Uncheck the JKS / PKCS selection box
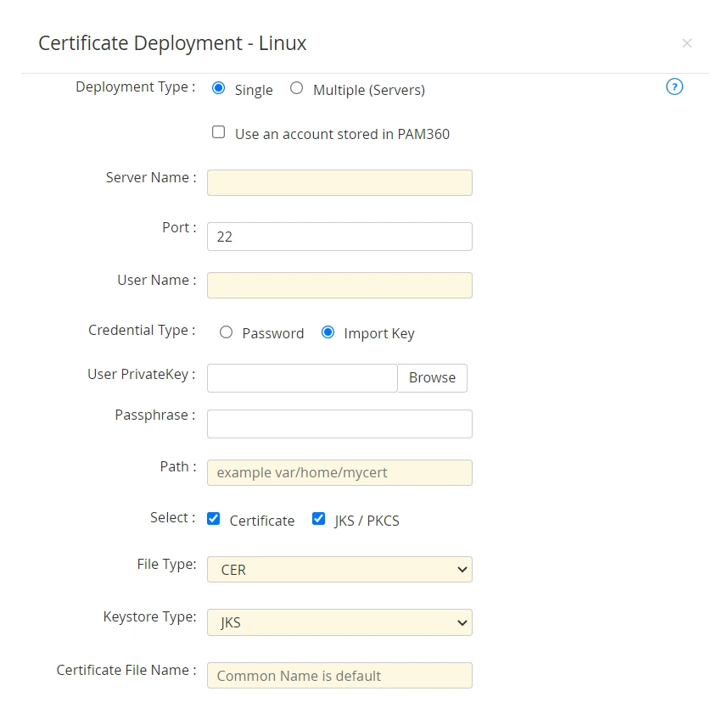Viewport: 728px width, 708px height. pyautogui.click(x=318, y=518)
